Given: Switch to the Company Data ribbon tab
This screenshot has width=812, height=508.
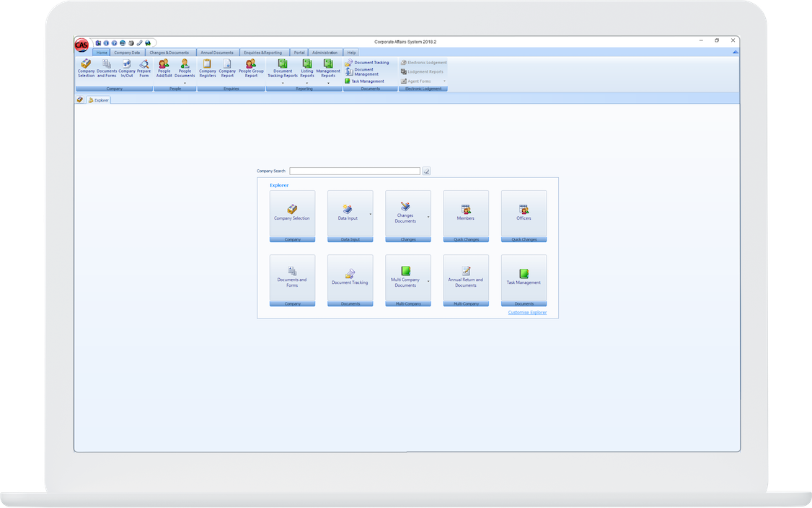Looking at the screenshot, I should (127, 53).
